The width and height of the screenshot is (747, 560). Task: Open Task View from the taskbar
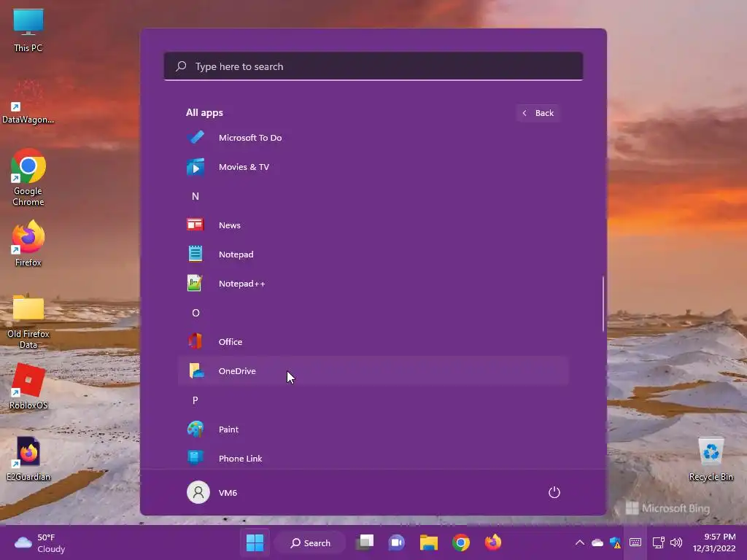coord(365,542)
